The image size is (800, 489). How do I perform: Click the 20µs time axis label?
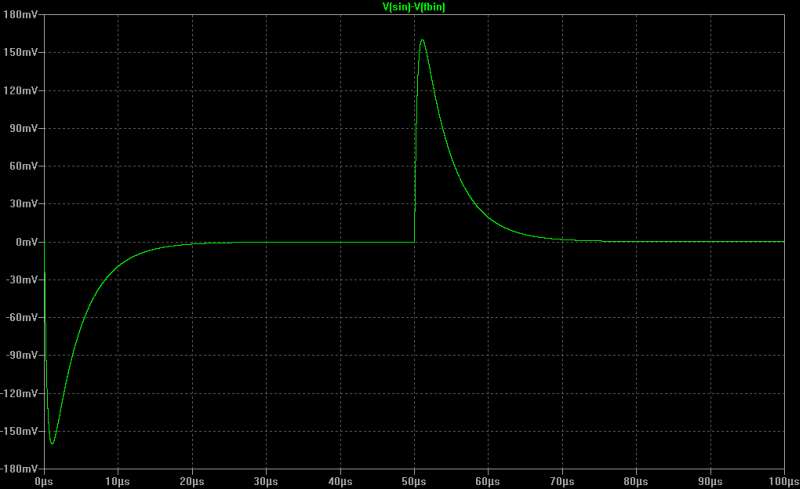192,482
